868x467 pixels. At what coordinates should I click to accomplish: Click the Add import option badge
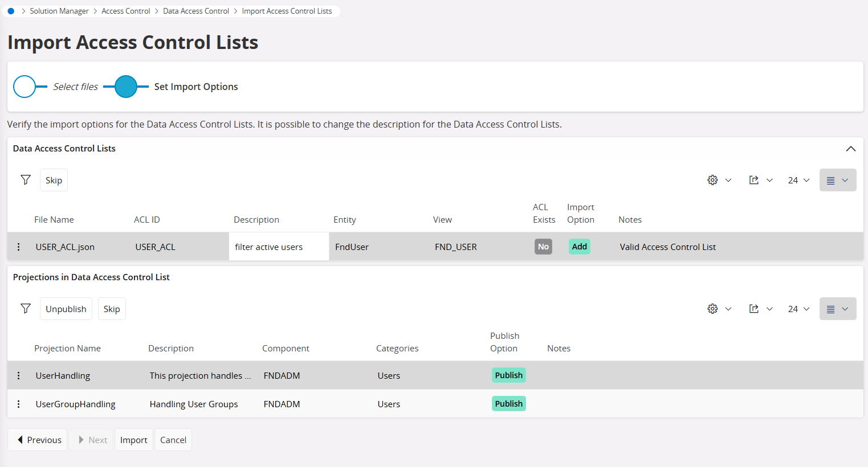tap(580, 247)
